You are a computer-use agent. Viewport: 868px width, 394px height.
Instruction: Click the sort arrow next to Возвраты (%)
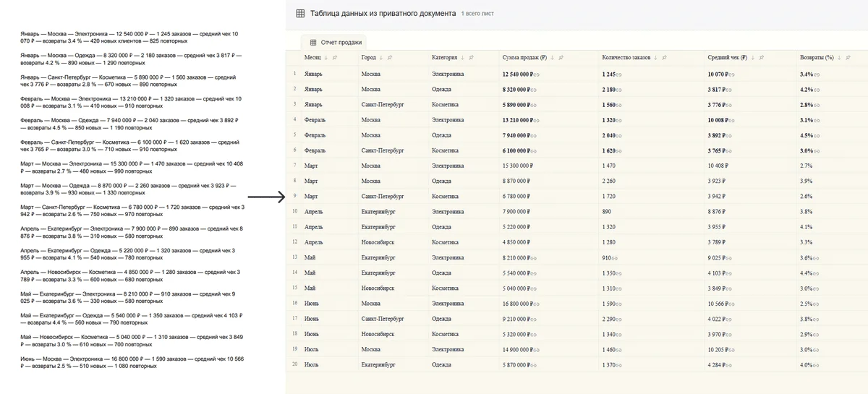click(x=840, y=58)
